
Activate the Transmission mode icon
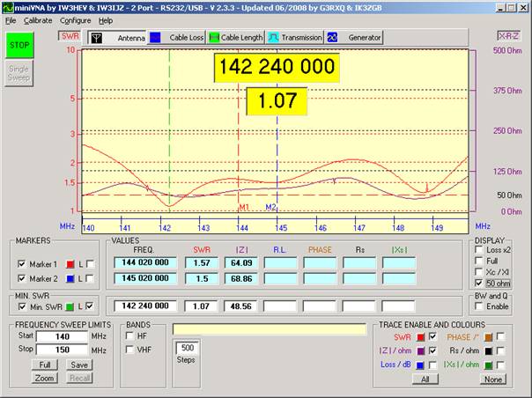click(x=273, y=38)
